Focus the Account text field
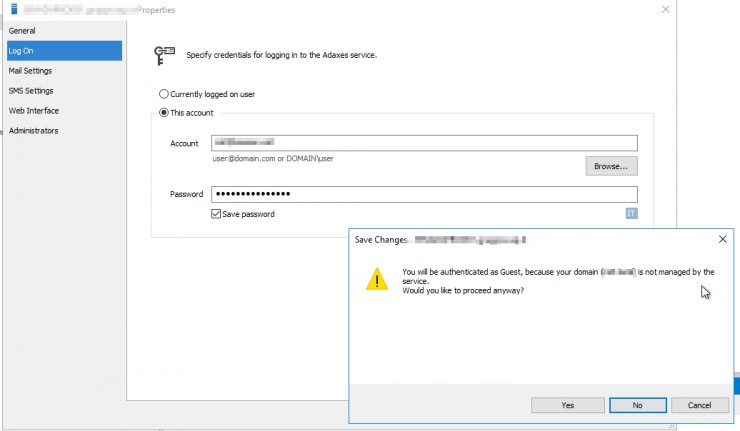740x431 pixels. click(424, 144)
